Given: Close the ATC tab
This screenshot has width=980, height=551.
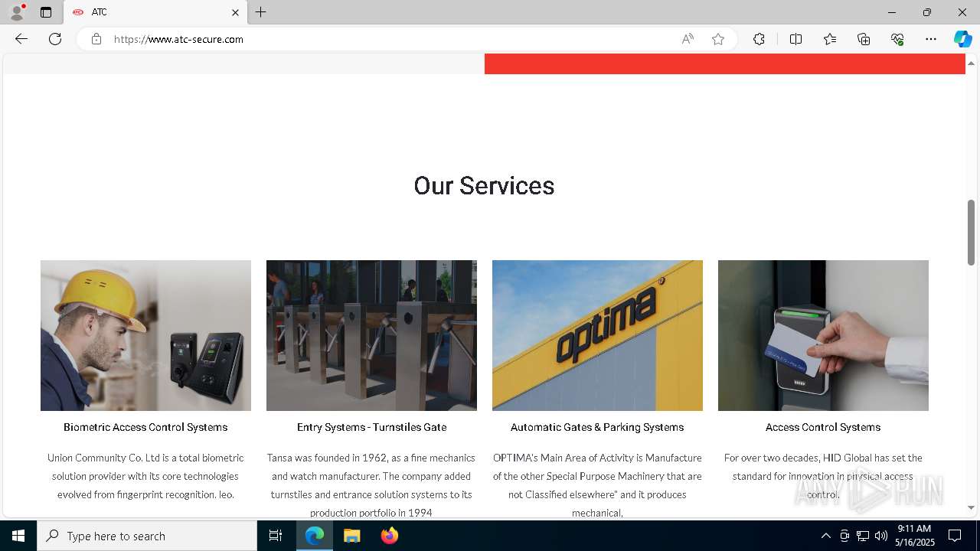Looking at the screenshot, I should (235, 12).
